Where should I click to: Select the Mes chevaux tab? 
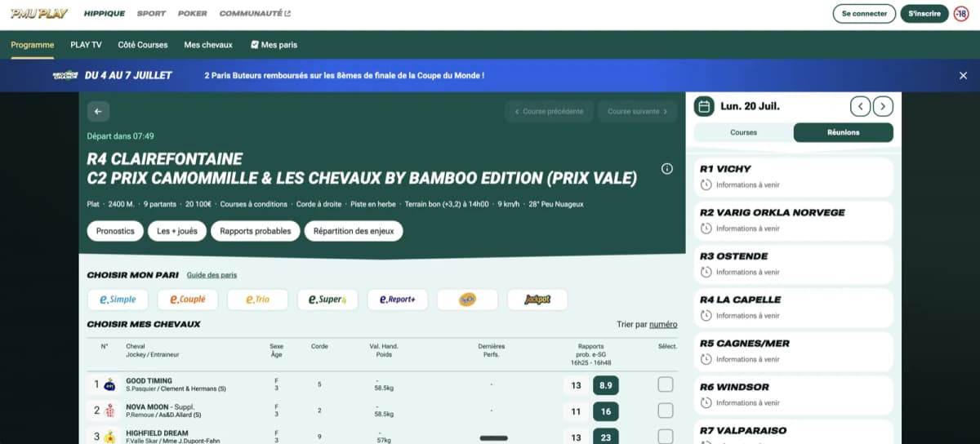(208, 45)
